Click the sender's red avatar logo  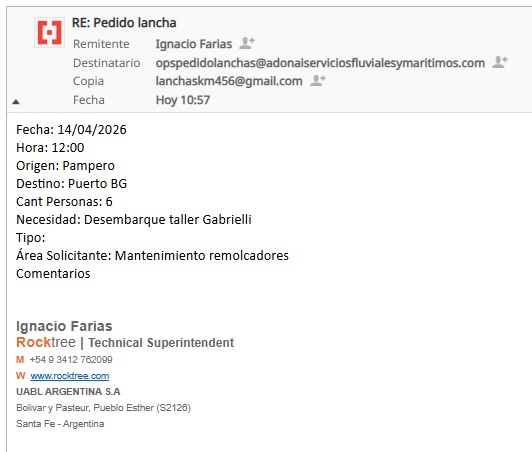50,33
